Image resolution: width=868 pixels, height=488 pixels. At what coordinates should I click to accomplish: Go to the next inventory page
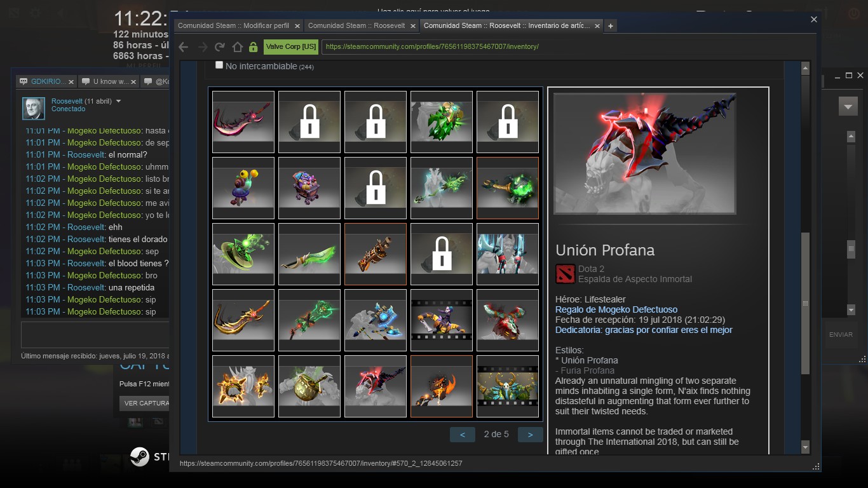(x=530, y=435)
